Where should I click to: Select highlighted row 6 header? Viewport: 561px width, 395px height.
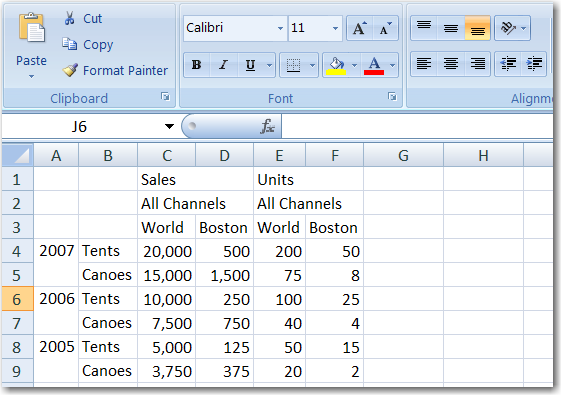18,299
